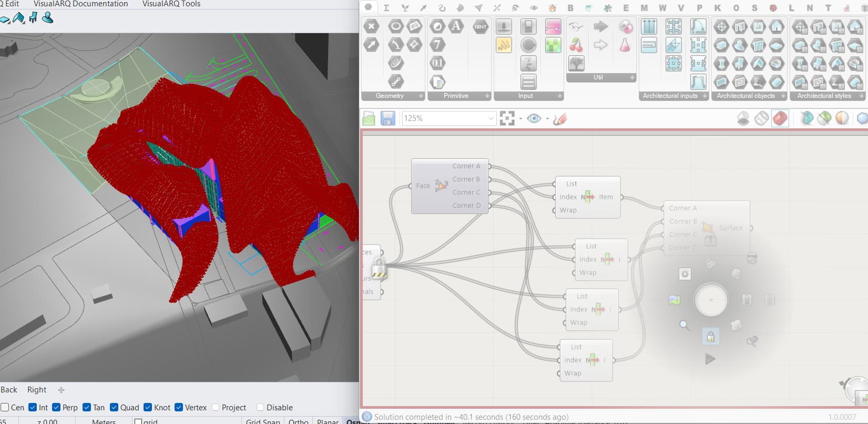Expand the Primitive panel with its plus

(487, 96)
